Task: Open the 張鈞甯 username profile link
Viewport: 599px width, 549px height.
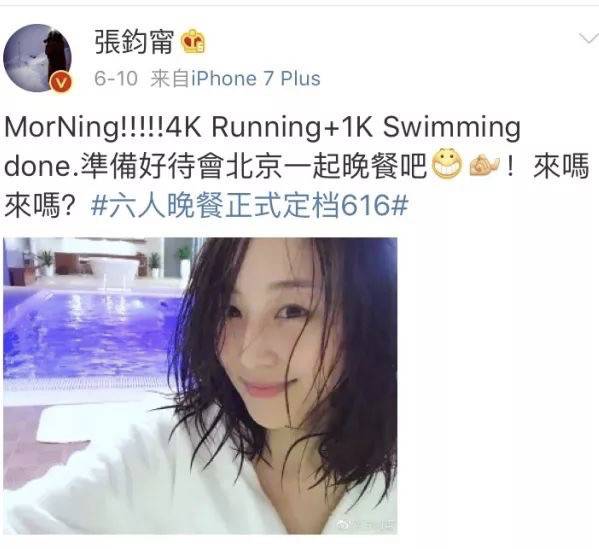Action: 134,41
